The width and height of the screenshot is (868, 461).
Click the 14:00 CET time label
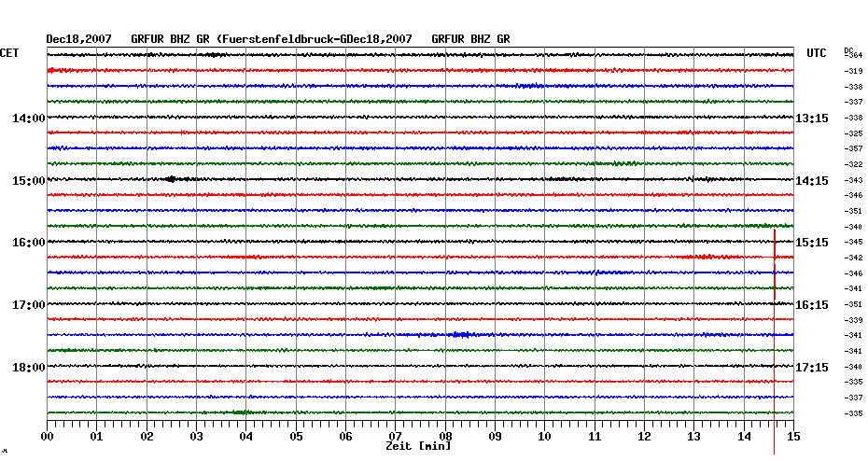28,118
